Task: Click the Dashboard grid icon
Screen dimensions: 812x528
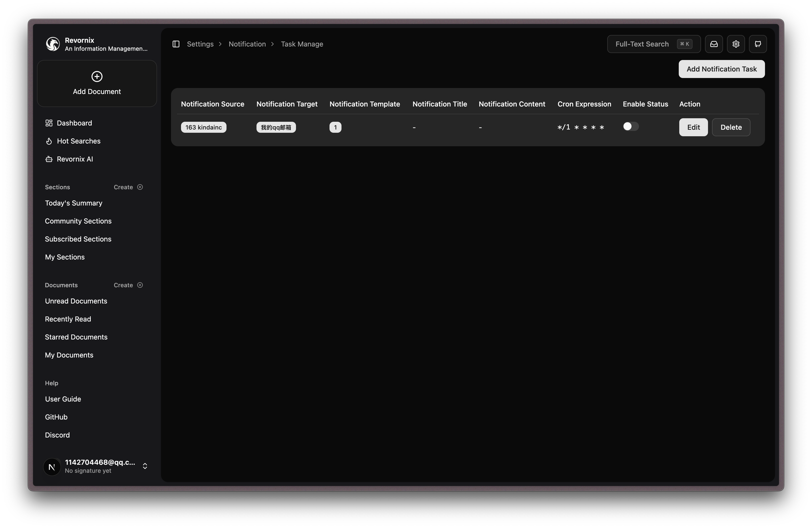Action: (49, 123)
